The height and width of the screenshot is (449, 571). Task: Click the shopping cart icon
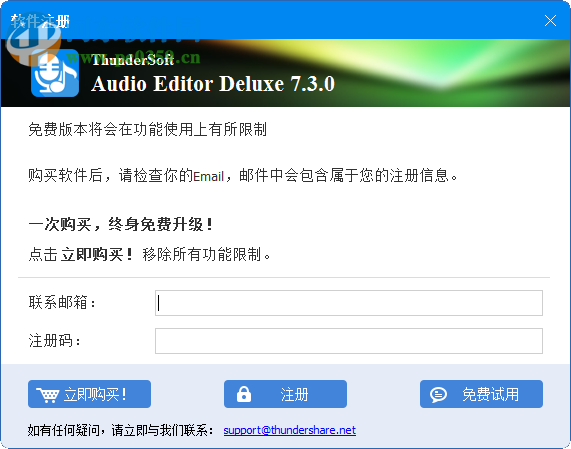coord(47,394)
